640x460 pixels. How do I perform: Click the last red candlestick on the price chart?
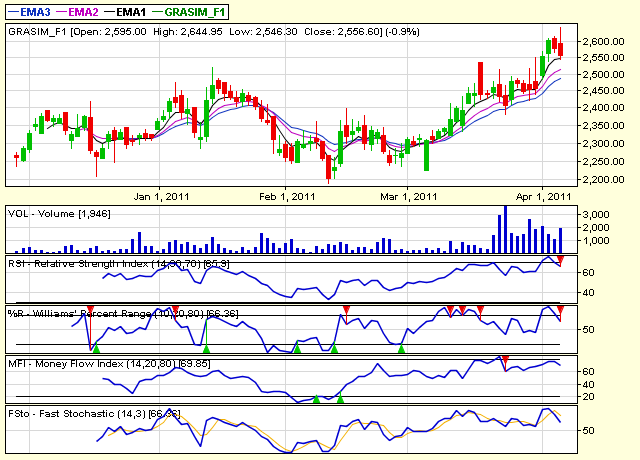pyautogui.click(x=561, y=49)
